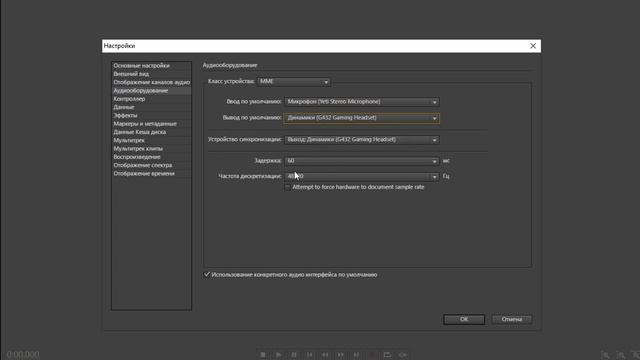Select 'Контроллер' category
Image resolution: width=640 pixels, height=360 pixels.
151,99
